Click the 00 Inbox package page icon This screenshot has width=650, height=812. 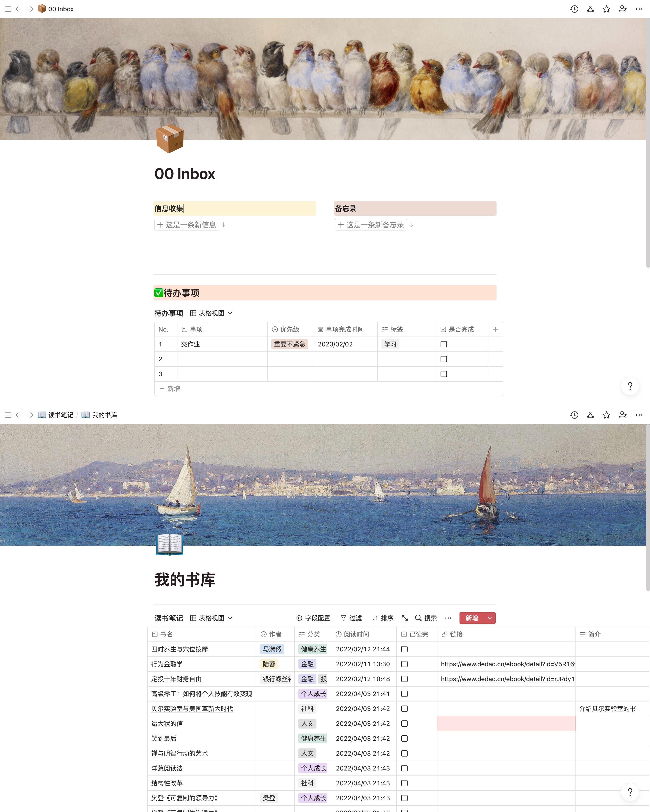(x=169, y=138)
